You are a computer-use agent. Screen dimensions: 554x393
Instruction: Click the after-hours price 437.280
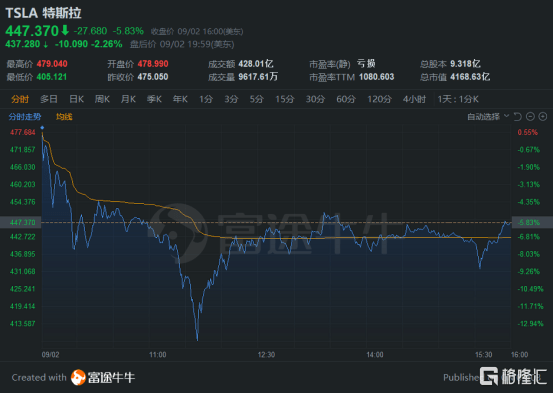click(23, 44)
